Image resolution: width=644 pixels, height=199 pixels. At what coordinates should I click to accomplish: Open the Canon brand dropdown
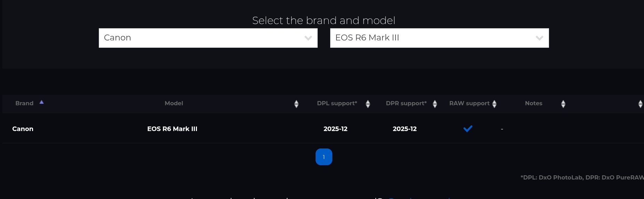[208, 38]
